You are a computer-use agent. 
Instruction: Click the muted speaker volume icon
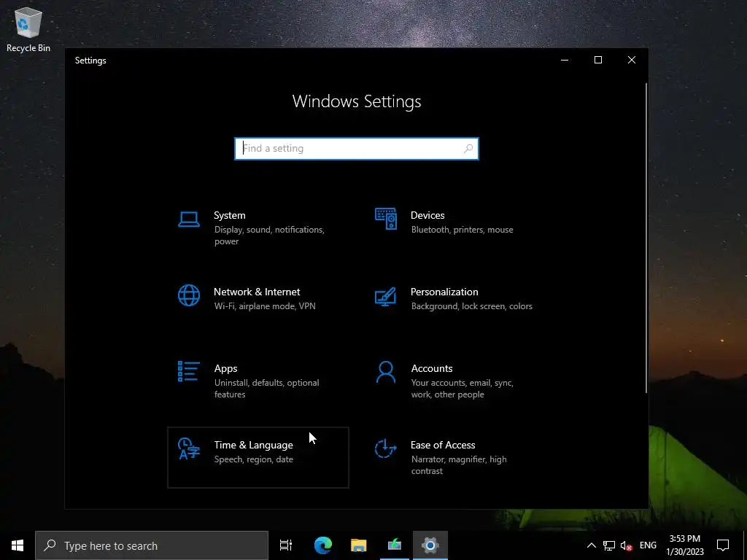click(x=627, y=545)
